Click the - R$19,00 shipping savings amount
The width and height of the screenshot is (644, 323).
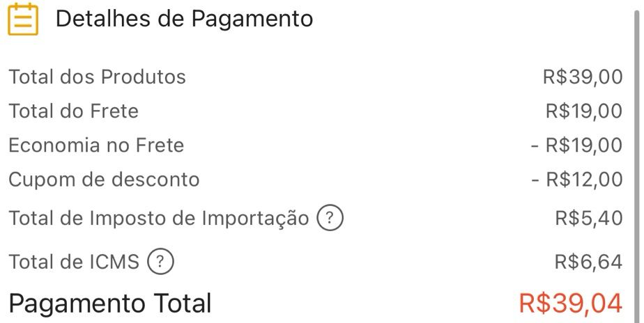(576, 145)
